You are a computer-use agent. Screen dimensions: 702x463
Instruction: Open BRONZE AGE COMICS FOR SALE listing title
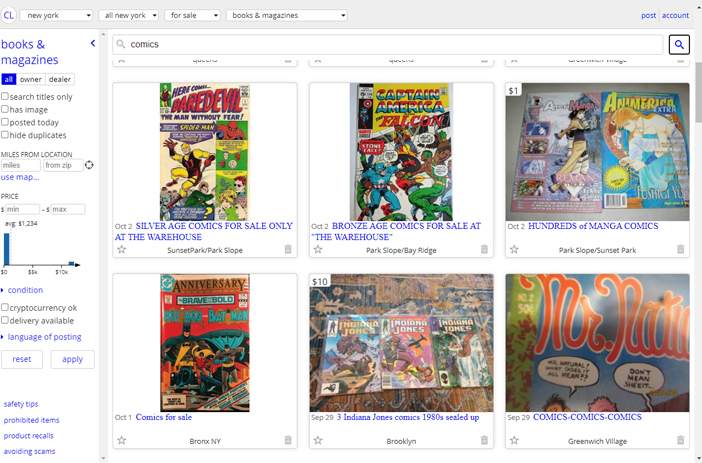pos(396,232)
